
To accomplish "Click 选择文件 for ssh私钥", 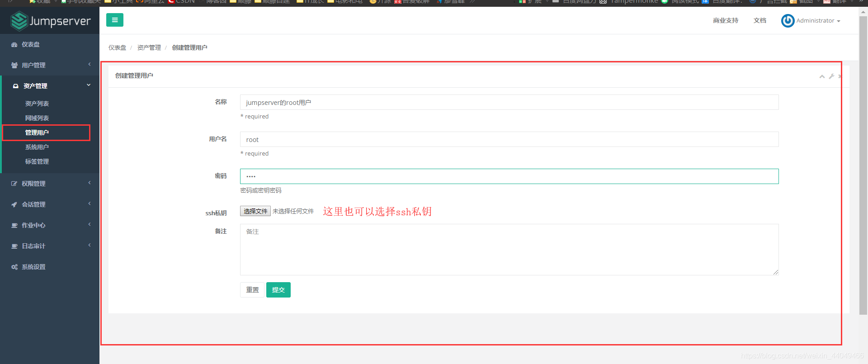I will coord(255,211).
